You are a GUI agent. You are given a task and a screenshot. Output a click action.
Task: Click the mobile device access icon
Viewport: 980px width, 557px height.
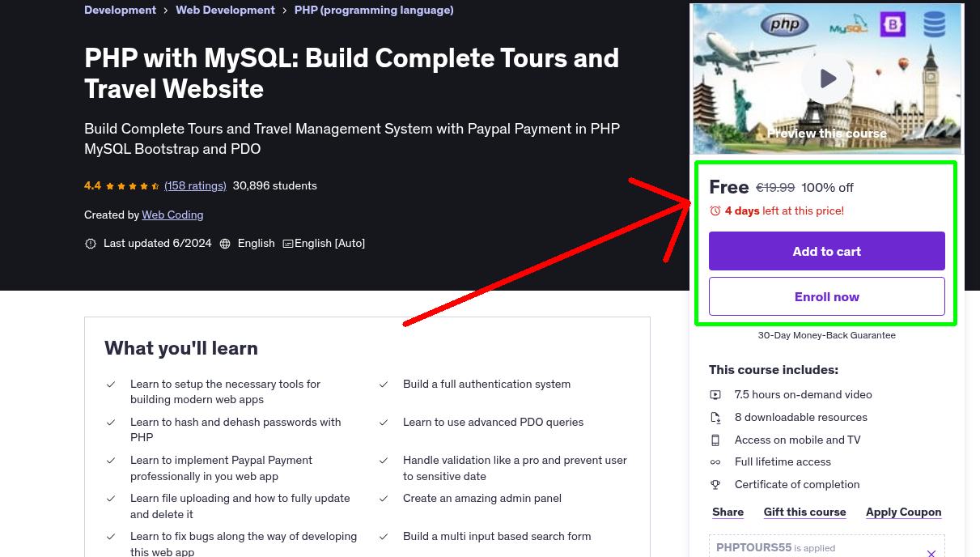715,440
